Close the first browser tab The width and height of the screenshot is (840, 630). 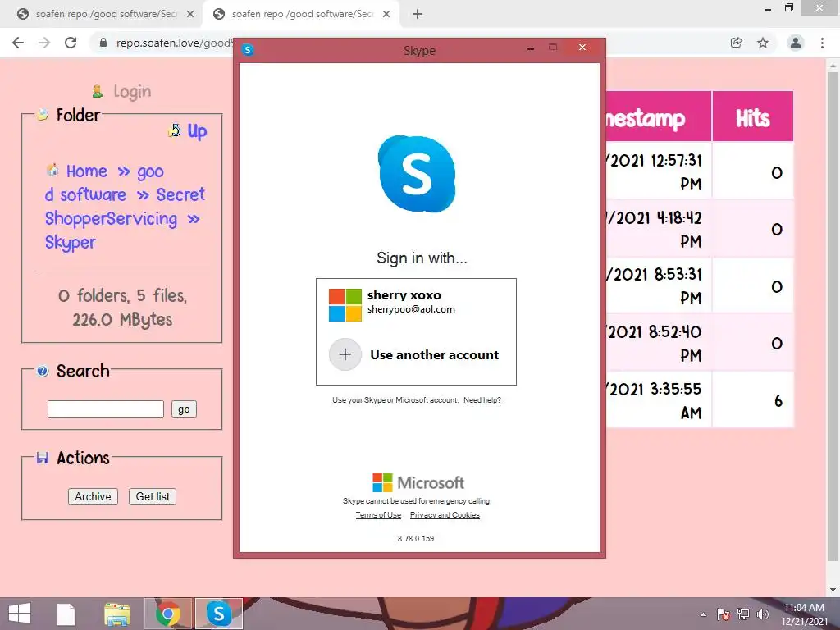[190, 15]
